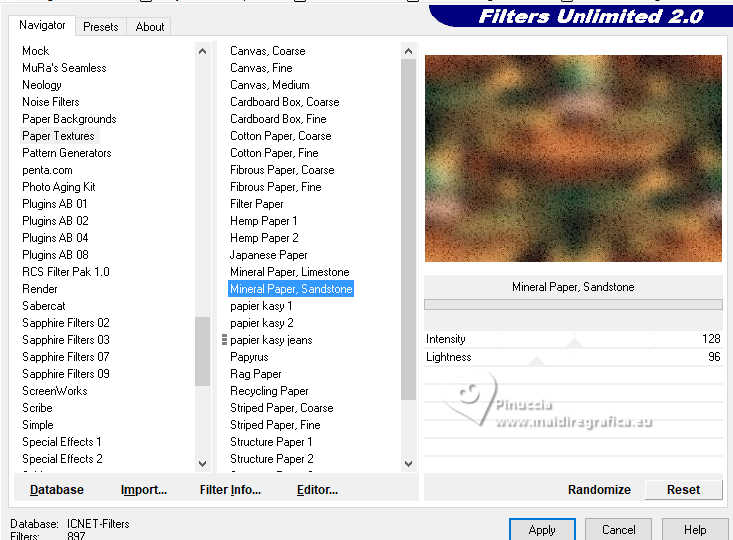Choose Canvas, Coarse filter
Screen dimensions: 733x540
pyautogui.click(x=267, y=51)
